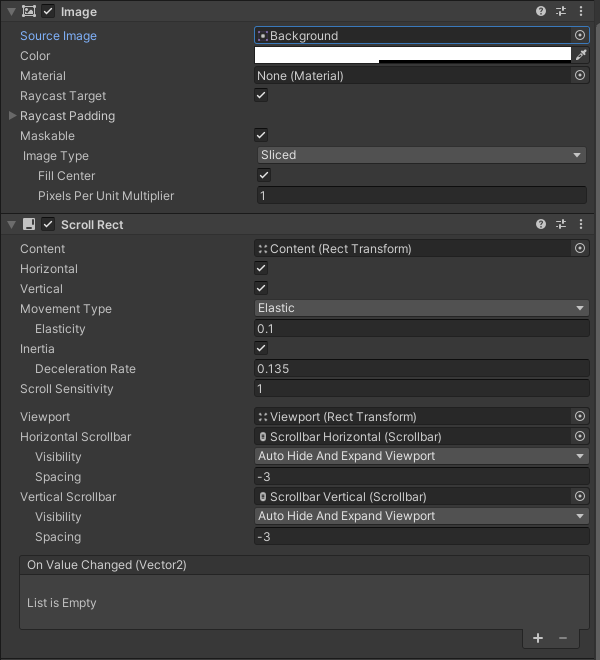Open Horizontal Scrollbar Visibility dropdown
This screenshot has height=660, width=600.
point(421,456)
